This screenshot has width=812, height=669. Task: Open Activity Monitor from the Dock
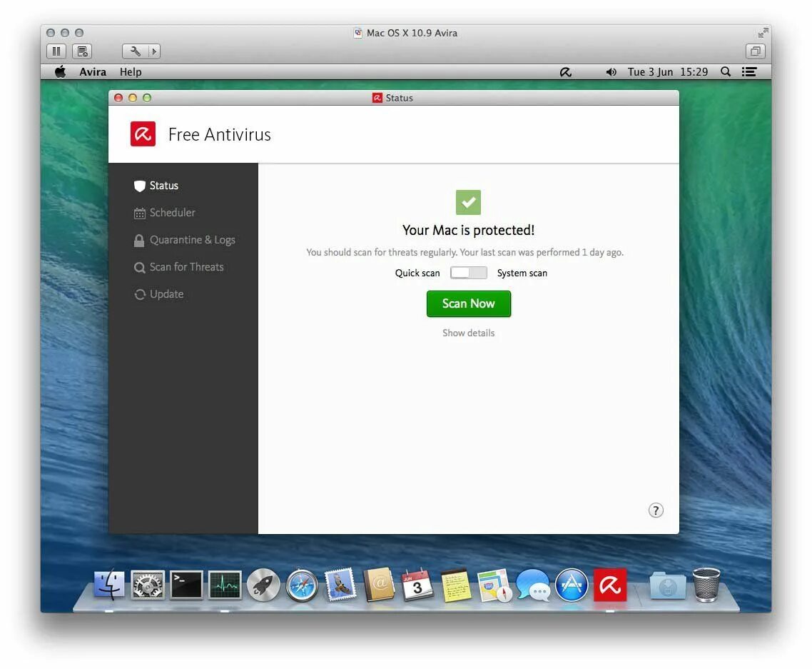[x=225, y=585]
